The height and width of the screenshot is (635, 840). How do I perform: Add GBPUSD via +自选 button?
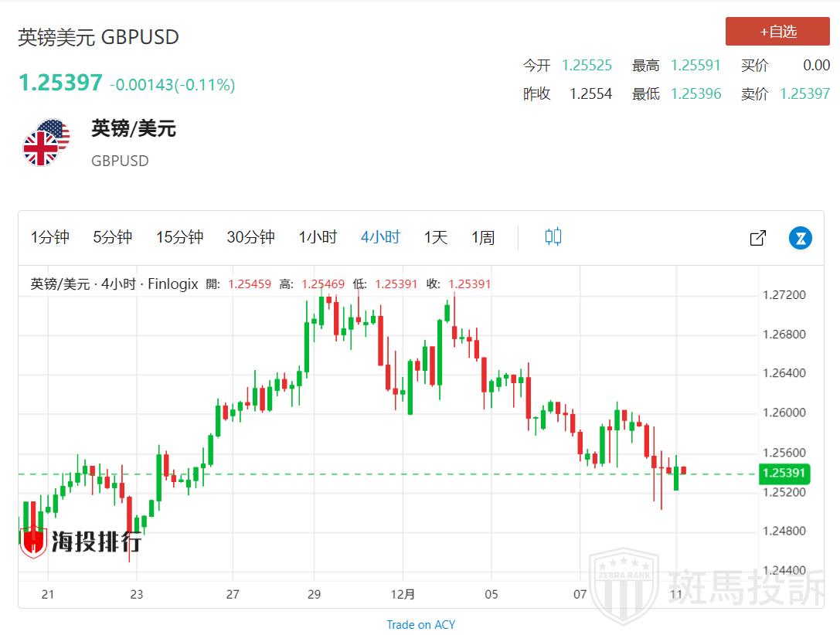pos(777,32)
